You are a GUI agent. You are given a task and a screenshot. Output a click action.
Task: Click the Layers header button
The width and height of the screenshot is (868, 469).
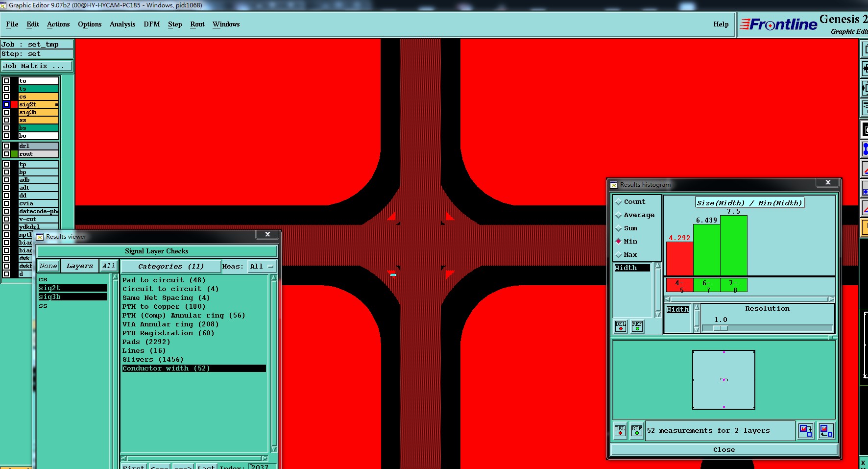click(80, 266)
